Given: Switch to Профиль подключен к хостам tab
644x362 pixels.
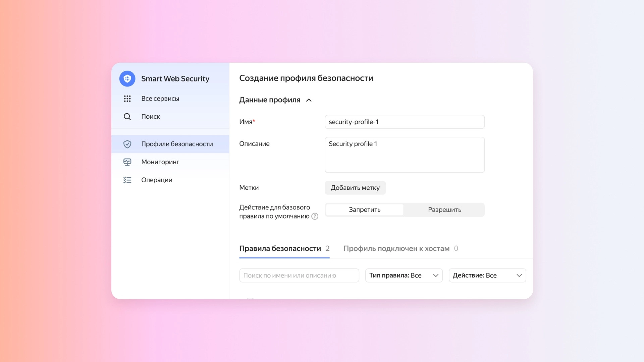Looking at the screenshot, I should coord(396,249).
